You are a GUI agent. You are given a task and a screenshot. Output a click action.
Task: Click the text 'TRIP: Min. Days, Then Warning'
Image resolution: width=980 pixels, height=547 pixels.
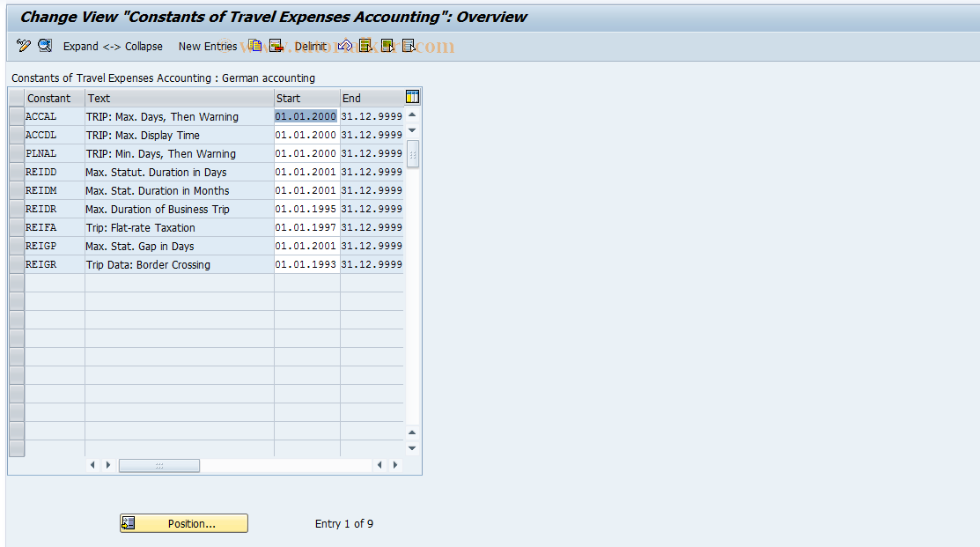click(160, 154)
